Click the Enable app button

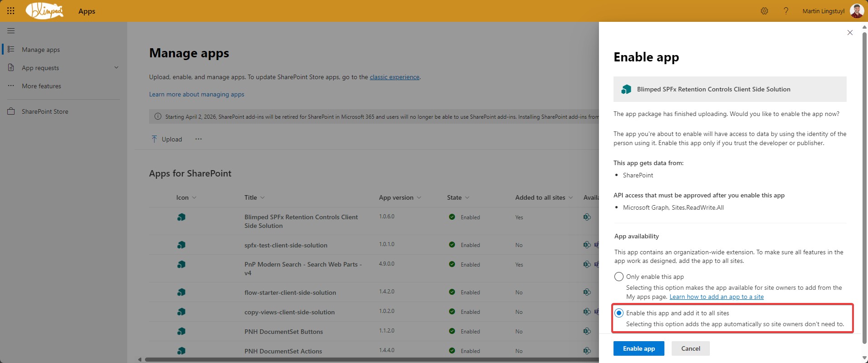click(639, 348)
